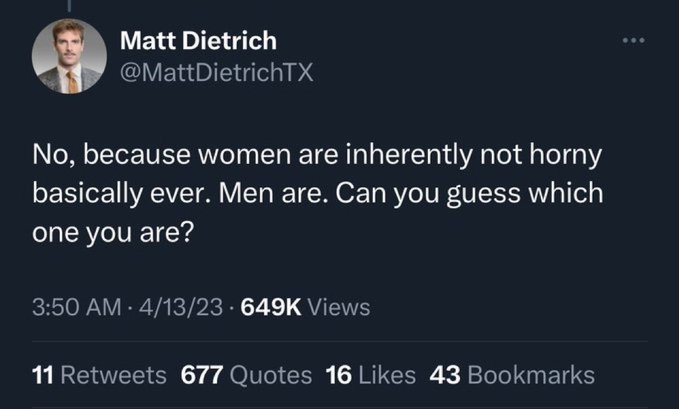Click the bold number 43
Screen dimensions: 679x409
point(445,375)
